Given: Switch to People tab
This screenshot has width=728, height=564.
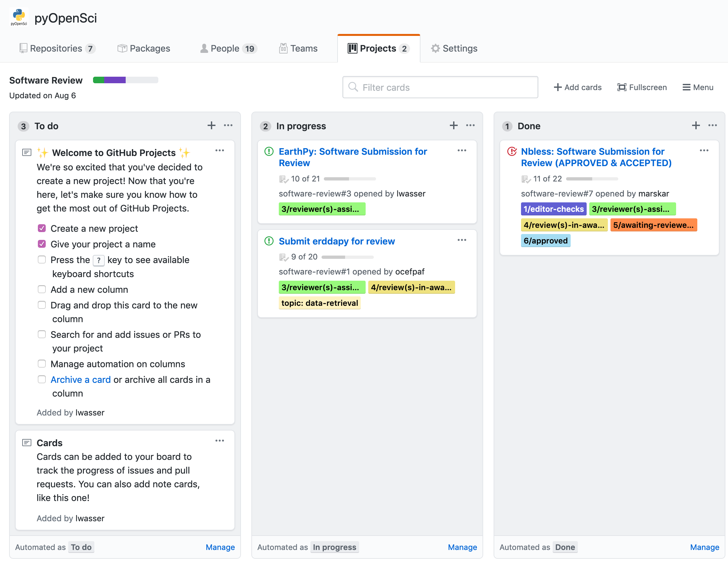Looking at the screenshot, I should click(229, 49).
